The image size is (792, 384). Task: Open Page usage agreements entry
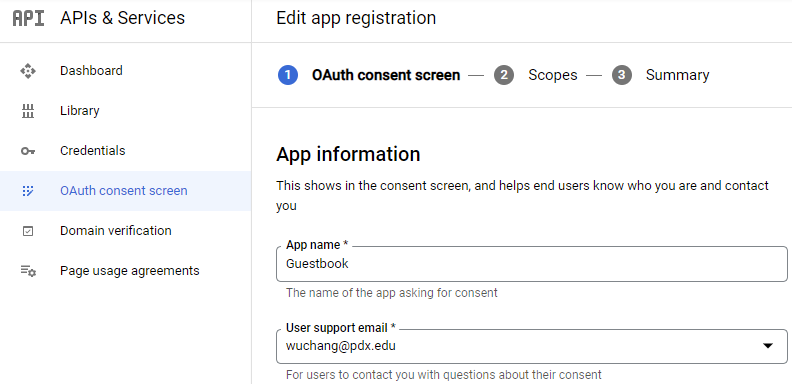[125, 271]
